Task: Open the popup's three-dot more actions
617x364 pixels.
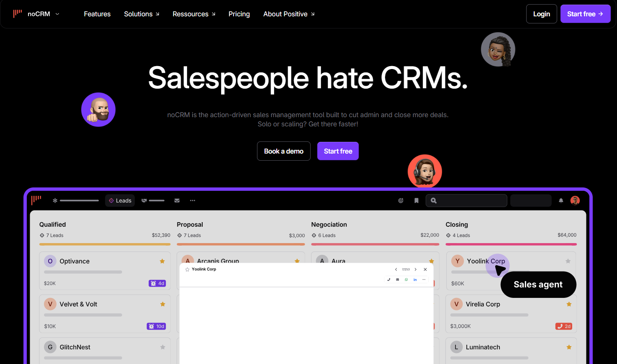Action: point(424,279)
